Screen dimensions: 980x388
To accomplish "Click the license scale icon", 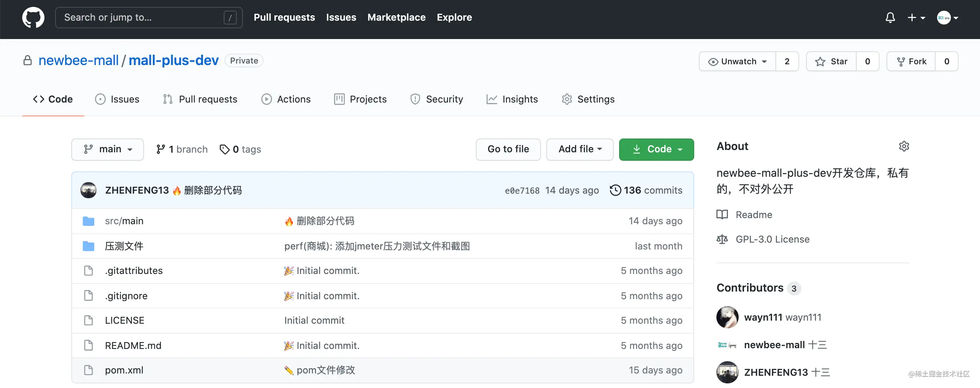I will click(722, 239).
